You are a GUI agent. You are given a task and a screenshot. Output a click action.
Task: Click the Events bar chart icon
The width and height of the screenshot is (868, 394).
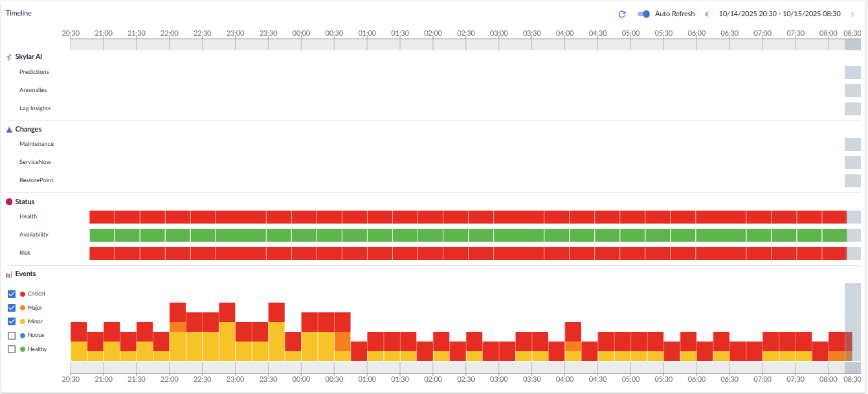pyautogui.click(x=9, y=274)
